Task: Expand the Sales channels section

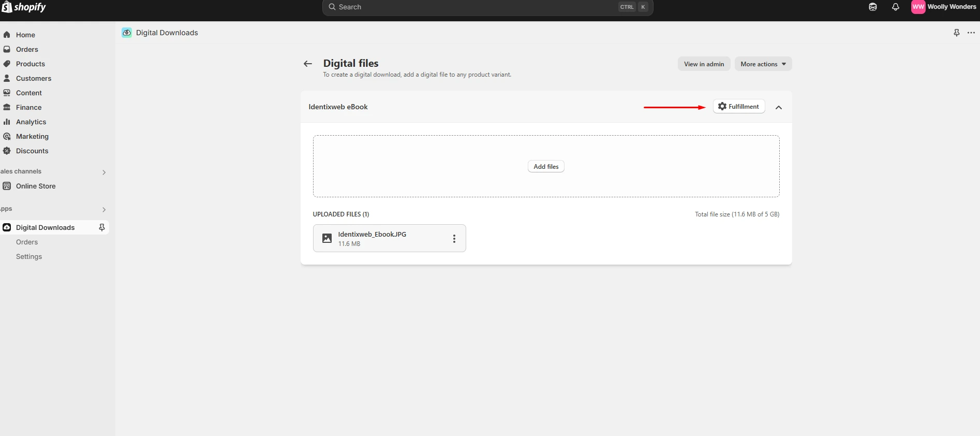Action: (104, 172)
